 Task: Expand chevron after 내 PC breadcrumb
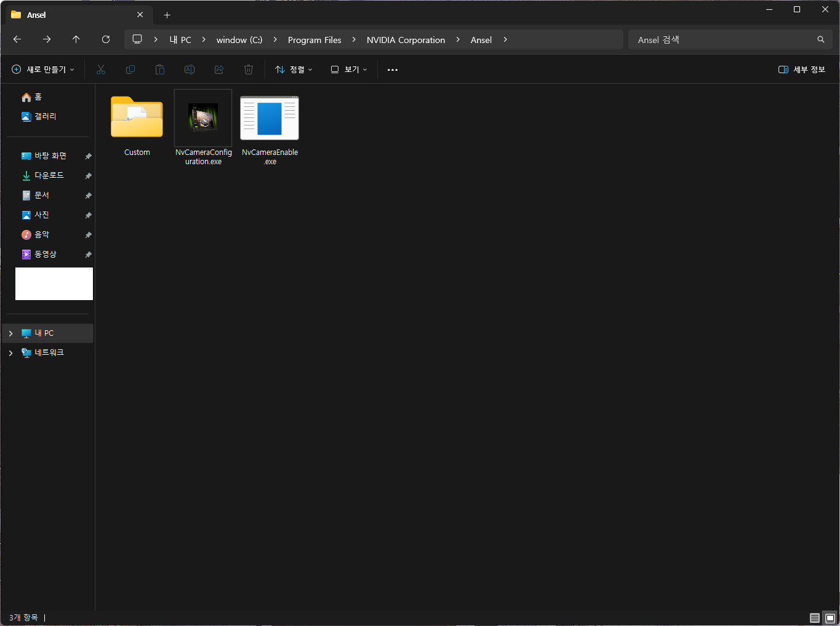click(x=204, y=39)
